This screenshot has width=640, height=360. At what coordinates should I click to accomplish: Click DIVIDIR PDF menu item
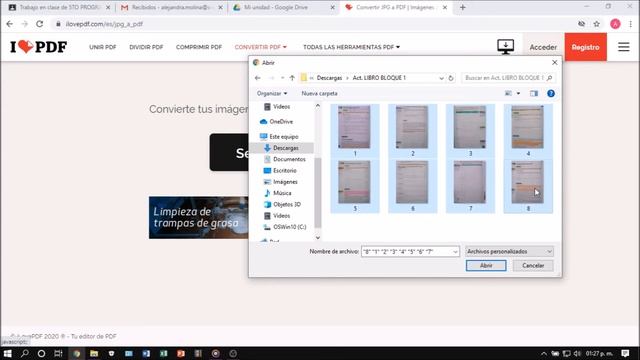click(x=146, y=47)
